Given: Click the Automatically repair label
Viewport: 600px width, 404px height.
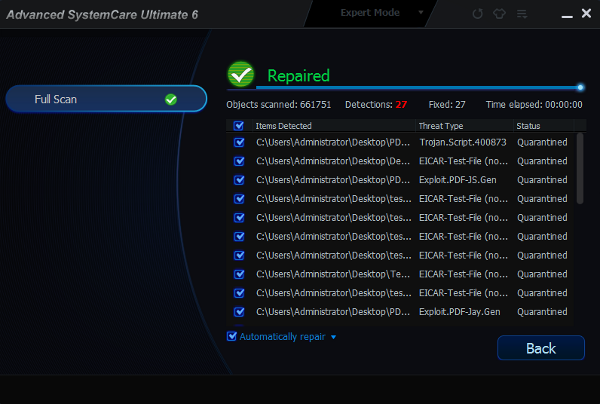Looking at the screenshot, I should click(282, 337).
